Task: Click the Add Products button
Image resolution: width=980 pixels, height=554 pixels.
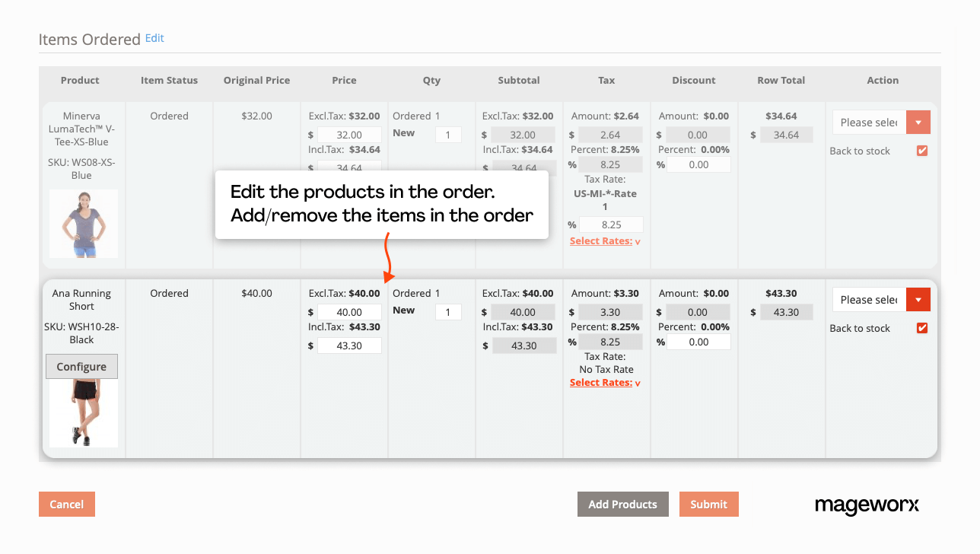Action: coord(622,504)
